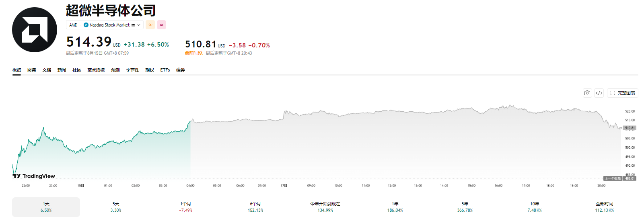Take a chart snapshot with camera icon
The width and height of the screenshot is (644, 221).
coord(587,93)
